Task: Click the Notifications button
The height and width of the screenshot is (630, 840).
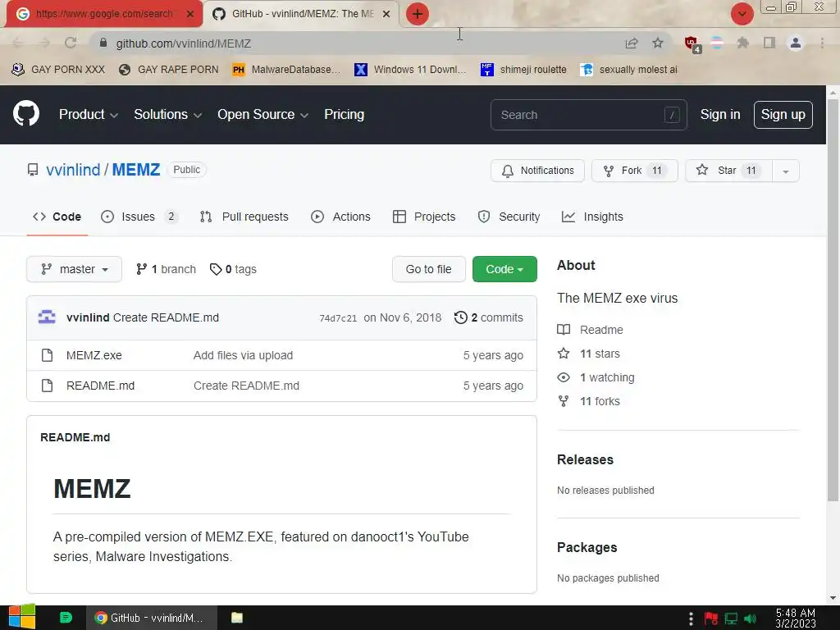Action: point(537,171)
